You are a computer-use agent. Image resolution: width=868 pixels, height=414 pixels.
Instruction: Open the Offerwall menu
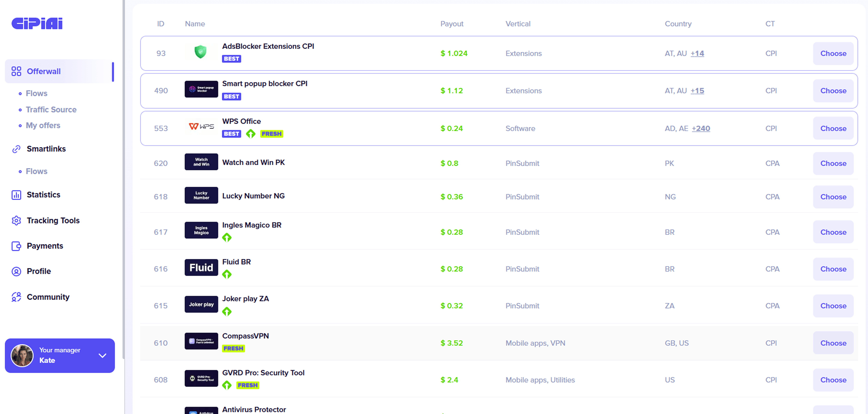[59, 71]
